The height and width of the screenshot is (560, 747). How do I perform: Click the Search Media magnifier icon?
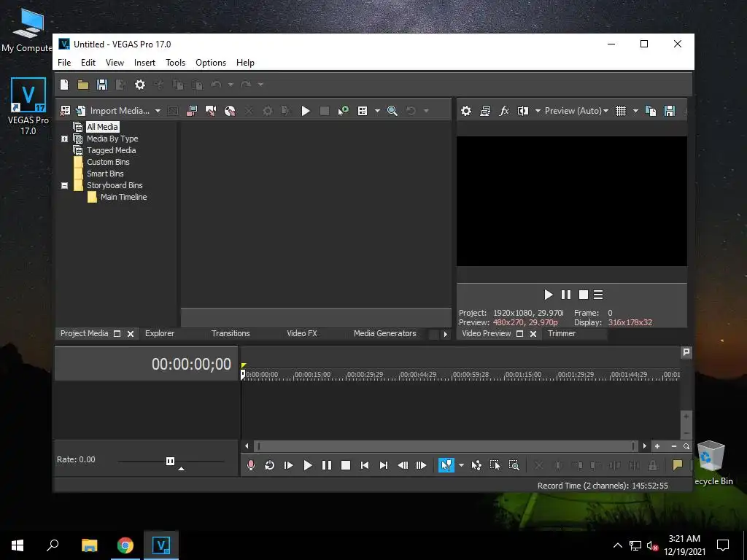click(x=392, y=111)
